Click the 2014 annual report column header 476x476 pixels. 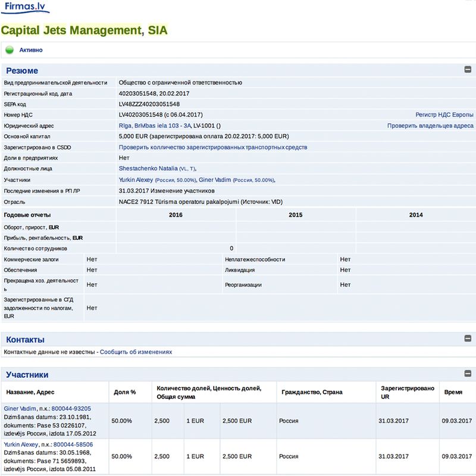[x=416, y=215]
